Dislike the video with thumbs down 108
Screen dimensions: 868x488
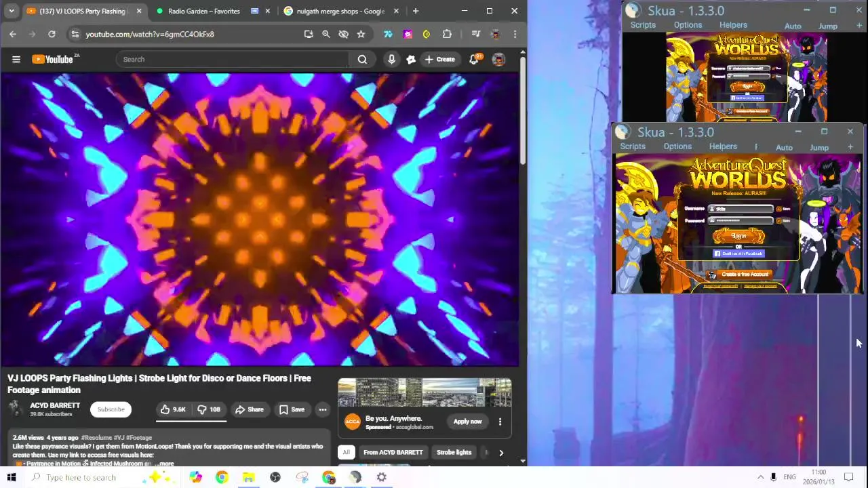(x=209, y=409)
